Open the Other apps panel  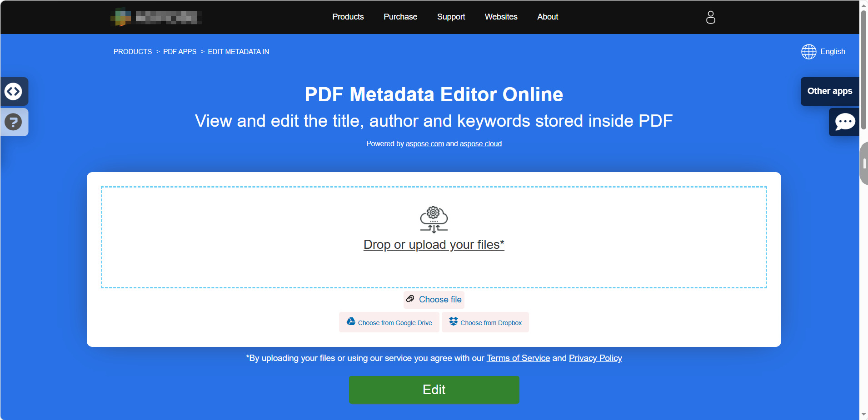point(830,91)
